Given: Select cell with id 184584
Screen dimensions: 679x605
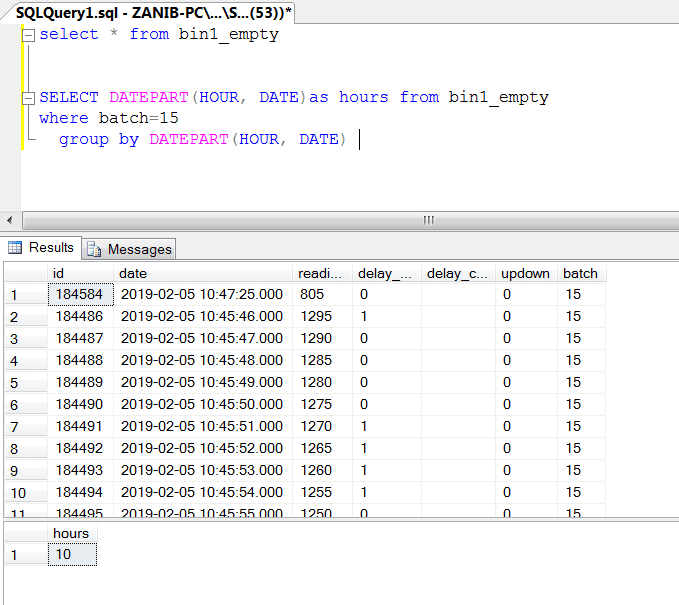Looking at the screenshot, I should (x=81, y=294).
